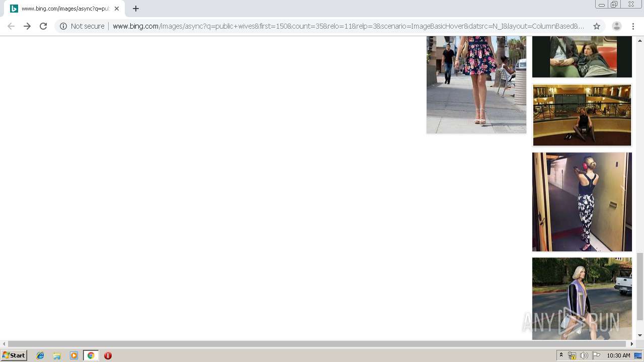This screenshot has height=362, width=644.
Task: Bookmark this page with the star
Action: click(597, 26)
